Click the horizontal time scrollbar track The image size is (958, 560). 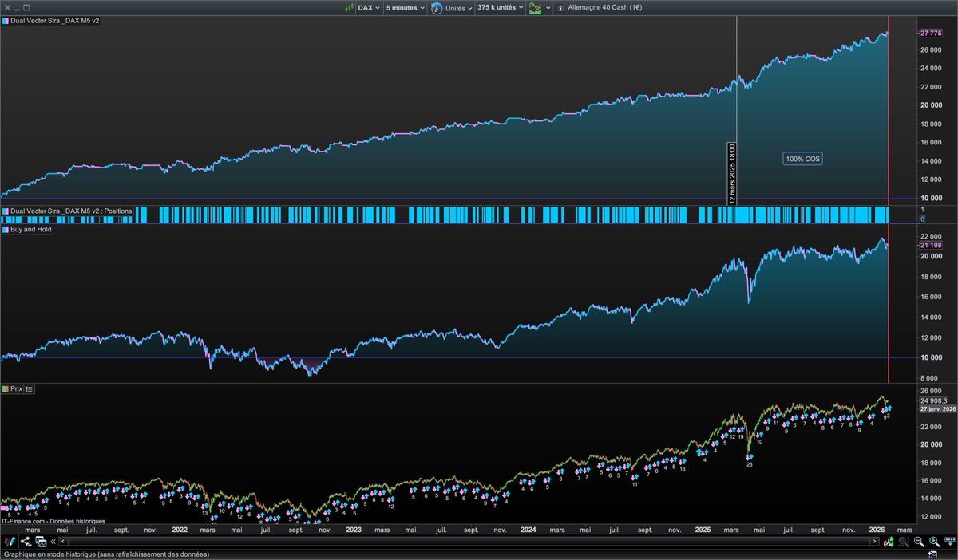tap(469, 542)
